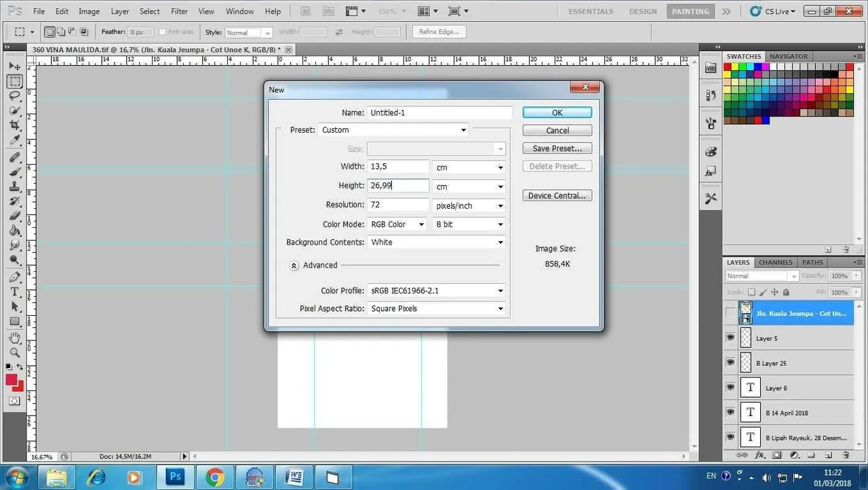Select the Spot Healing Brush tool
Viewport: 868px width, 490px height.
pos(14,157)
